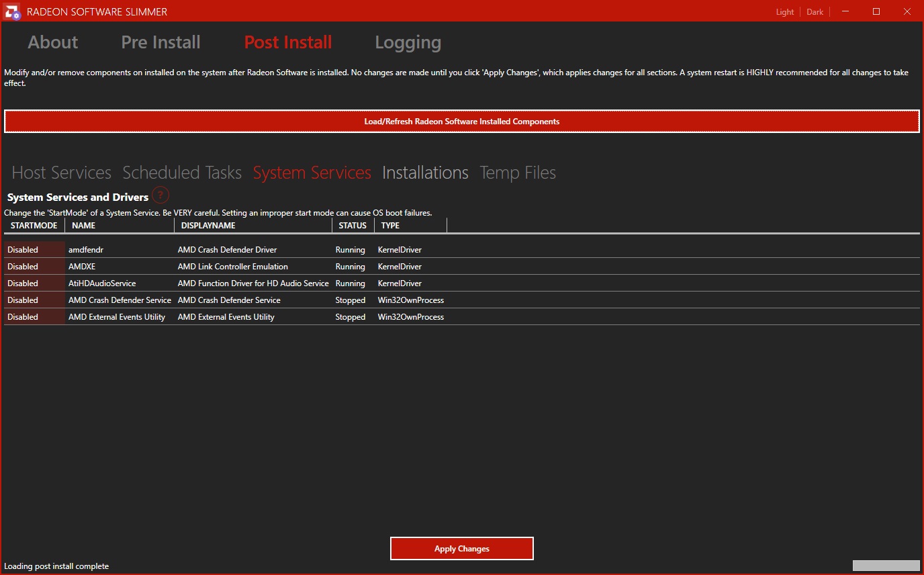The image size is (924, 575).
Task: Select the System Services section
Action: (x=312, y=173)
